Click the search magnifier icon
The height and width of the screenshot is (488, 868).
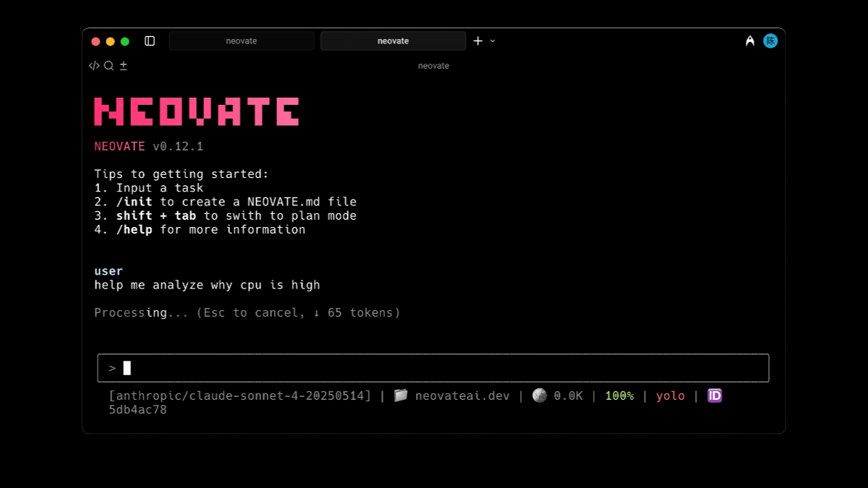click(108, 65)
